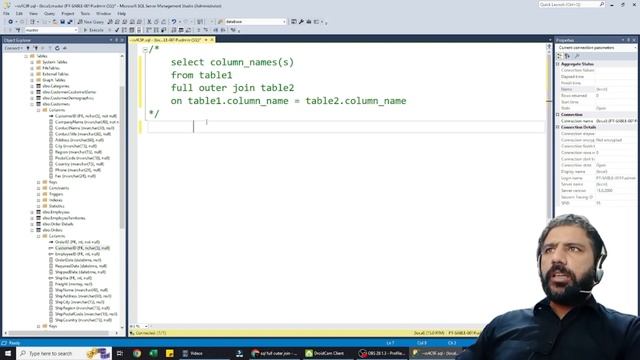This screenshot has height=360, width=640.
Task: Click the New Query button
Action: pyautogui.click(x=91, y=22)
